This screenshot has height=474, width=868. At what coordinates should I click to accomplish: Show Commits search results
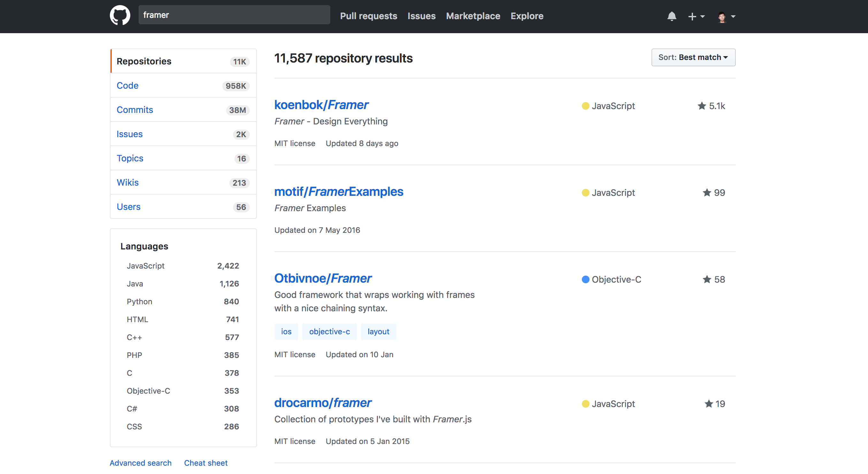point(134,110)
